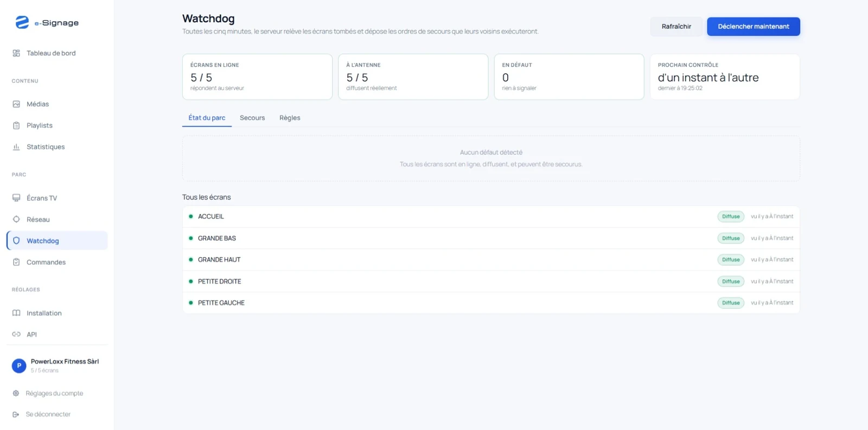Switch to the Règles tab

[x=290, y=118]
